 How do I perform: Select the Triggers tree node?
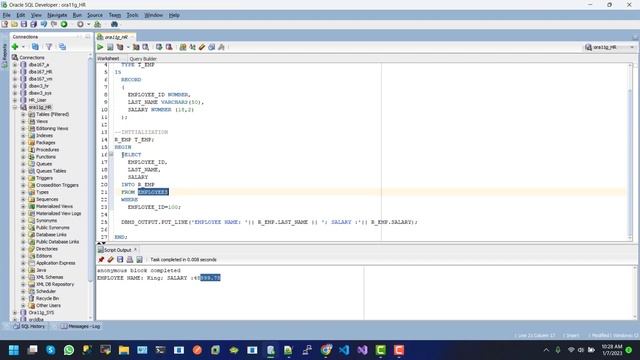coord(44,178)
